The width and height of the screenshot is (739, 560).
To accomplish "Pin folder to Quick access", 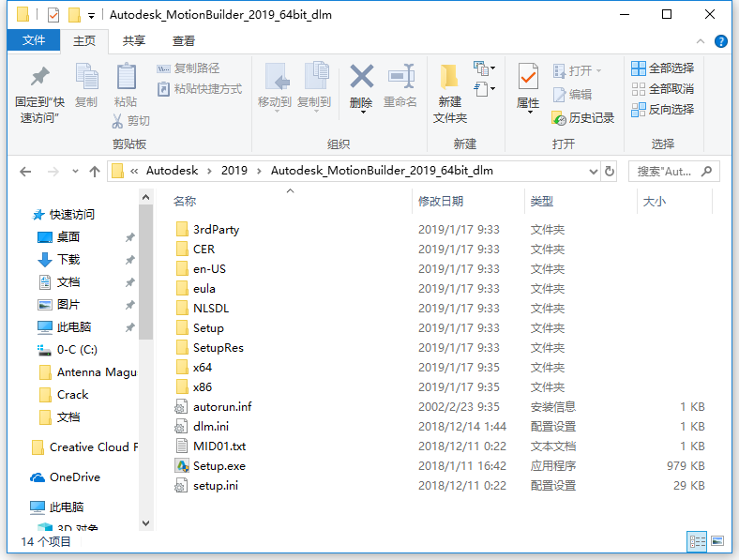I will click(39, 94).
